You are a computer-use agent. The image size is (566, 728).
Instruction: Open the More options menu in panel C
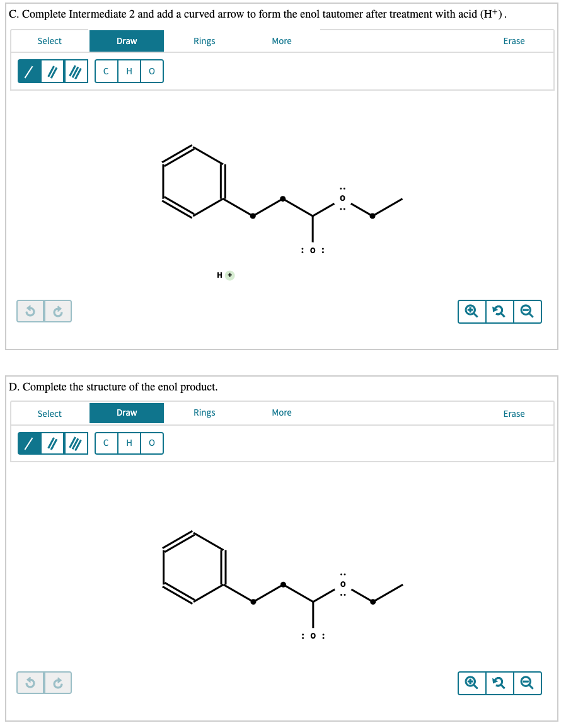click(281, 40)
